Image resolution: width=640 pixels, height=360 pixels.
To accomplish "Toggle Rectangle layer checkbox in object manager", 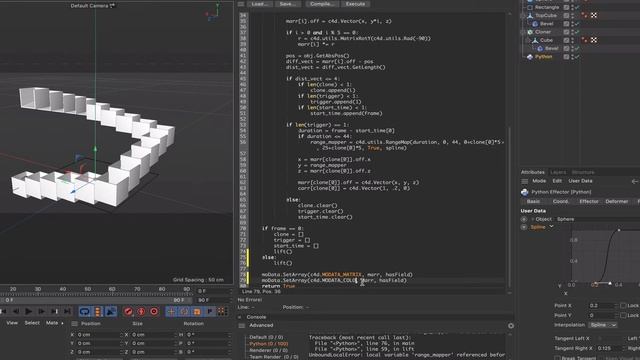I will [566, 7].
